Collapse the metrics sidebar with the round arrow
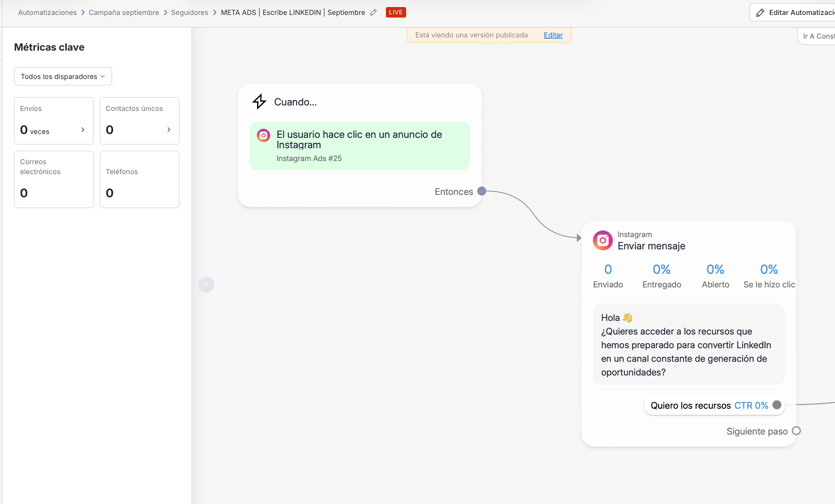Image resolution: width=835 pixels, height=504 pixels. [206, 285]
